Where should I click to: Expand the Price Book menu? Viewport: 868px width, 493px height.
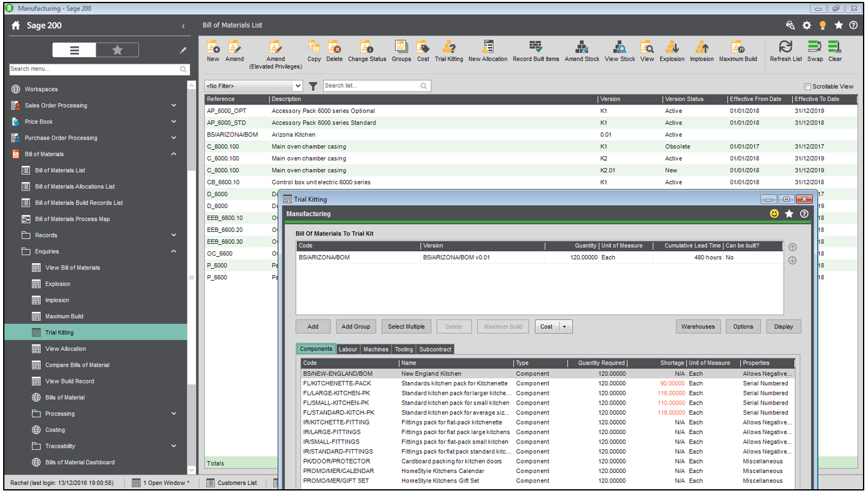pos(173,122)
